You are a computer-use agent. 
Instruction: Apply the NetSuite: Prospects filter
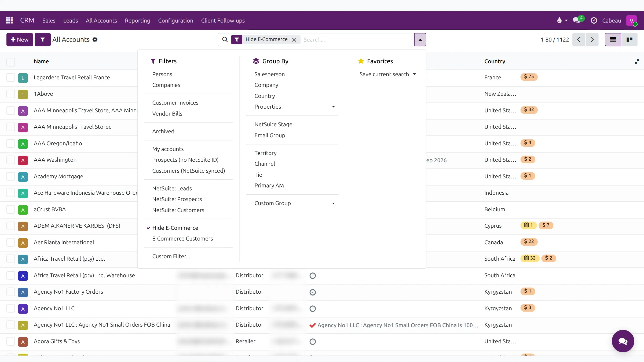tap(177, 199)
